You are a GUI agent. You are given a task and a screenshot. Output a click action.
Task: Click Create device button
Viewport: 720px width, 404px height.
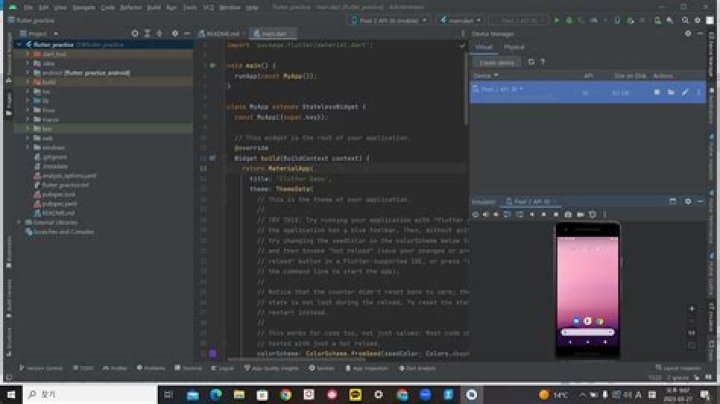pyautogui.click(x=496, y=62)
